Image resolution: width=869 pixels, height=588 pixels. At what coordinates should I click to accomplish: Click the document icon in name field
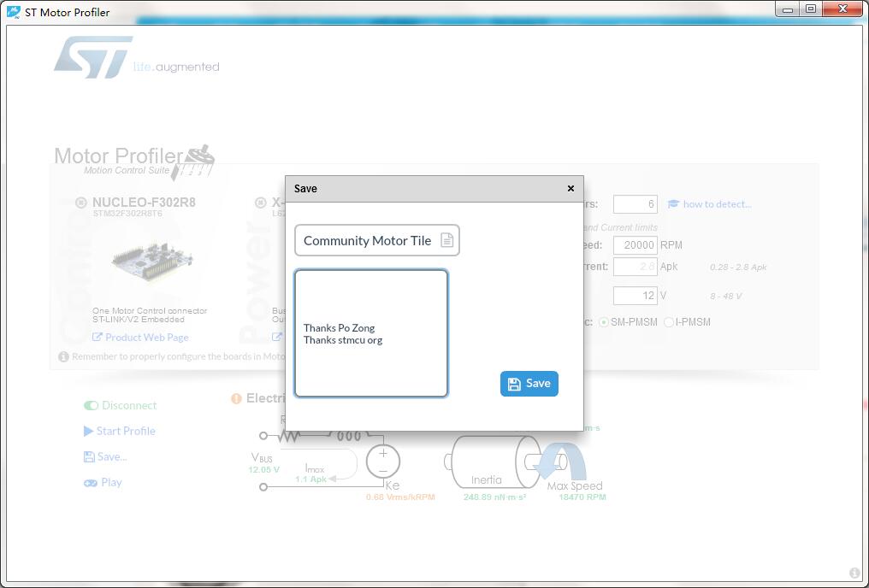point(446,240)
